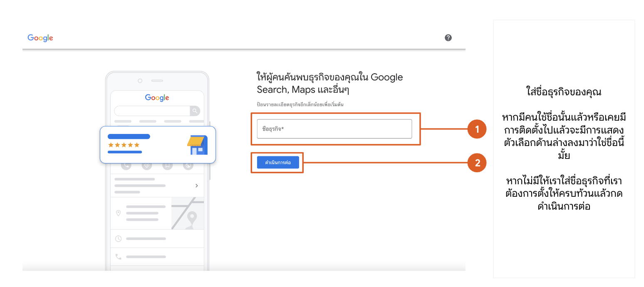
Task: Click the five-star rating on the business card
Action: click(124, 145)
